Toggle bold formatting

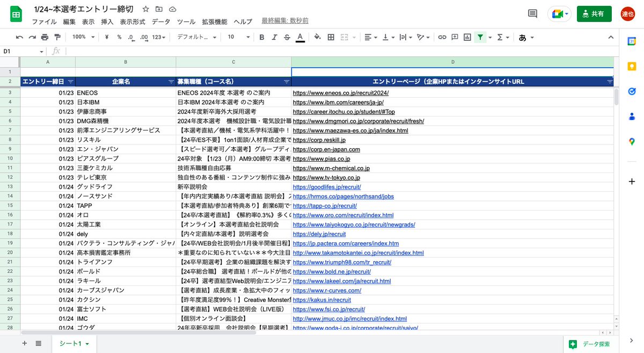click(262, 37)
